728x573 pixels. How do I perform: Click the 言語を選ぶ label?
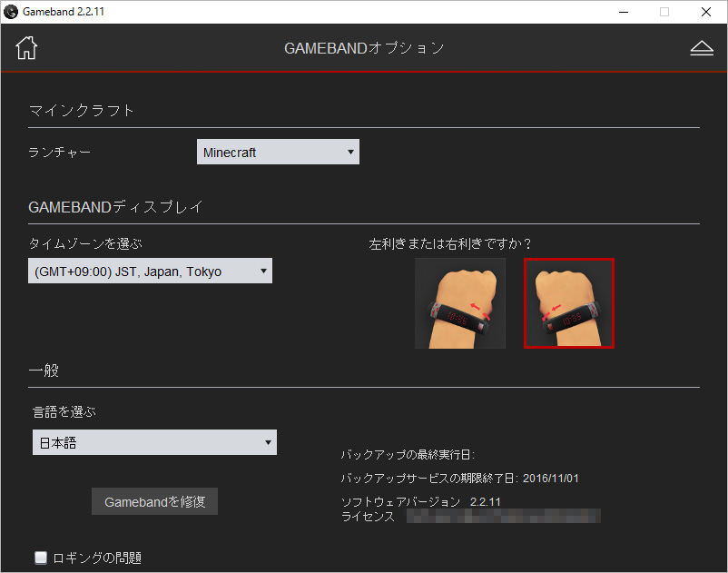(64, 412)
